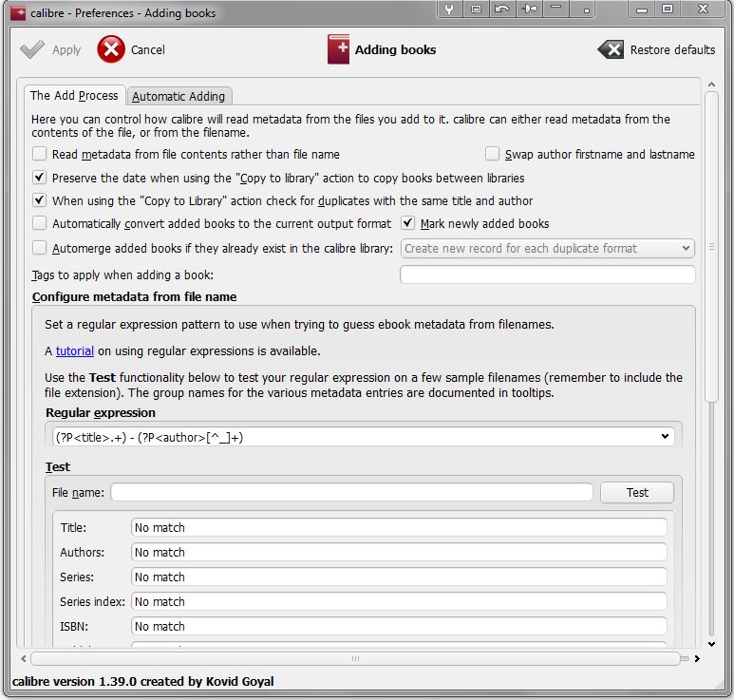The height and width of the screenshot is (700, 734).
Task: Click the small window rectangle icon in title bar
Action: click(476, 9)
